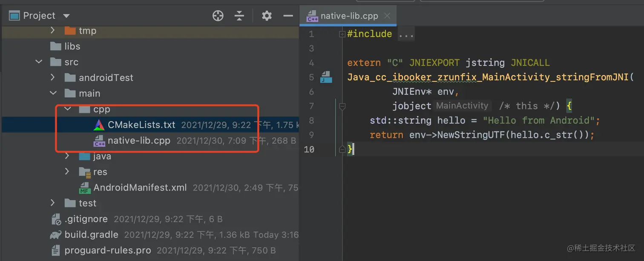The image size is (644, 261).
Task: Expand the java folder
Action: pyautogui.click(x=67, y=156)
